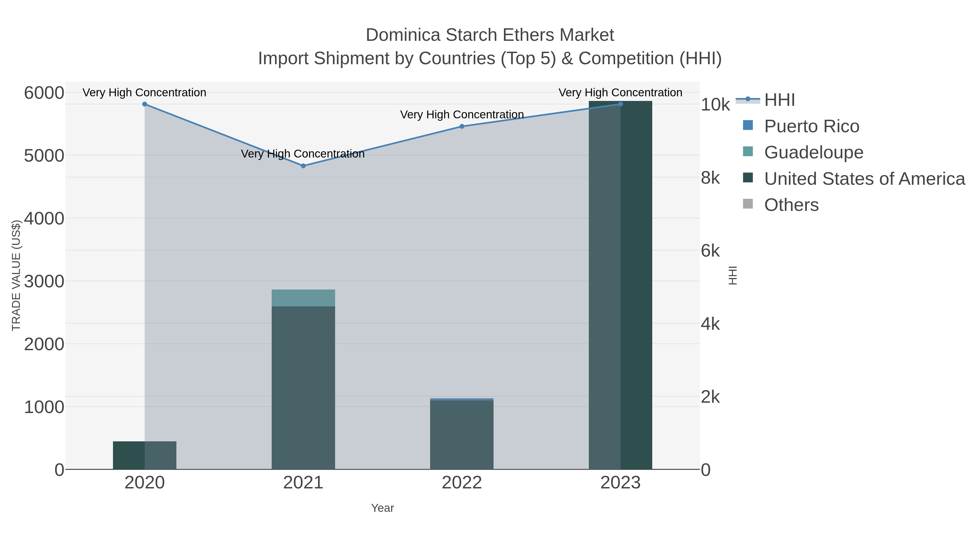Click the 2023 Very High Concentration annotation

[620, 93]
